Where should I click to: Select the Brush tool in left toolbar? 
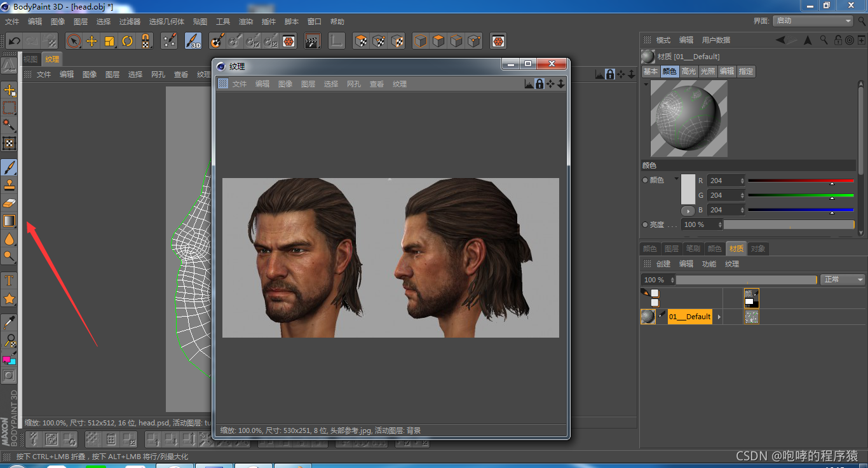click(10, 167)
